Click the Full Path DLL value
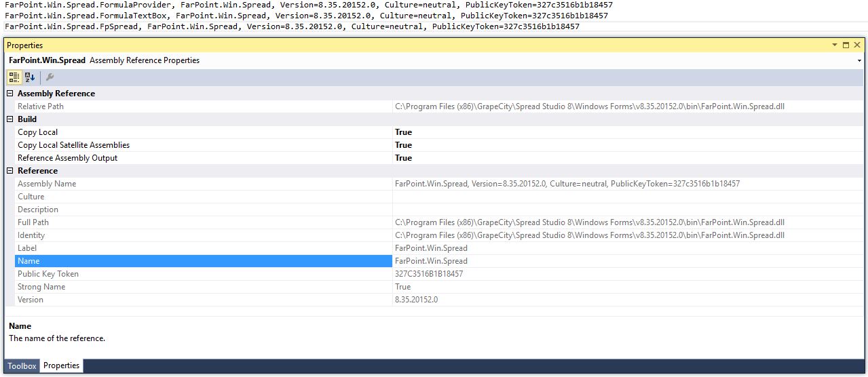Screen dimensions: 868x377 click(x=590, y=222)
